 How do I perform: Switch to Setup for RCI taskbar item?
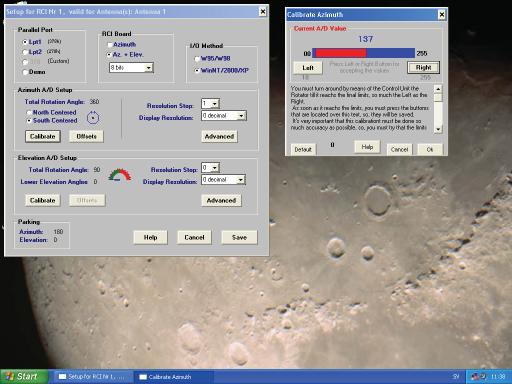[92, 377]
